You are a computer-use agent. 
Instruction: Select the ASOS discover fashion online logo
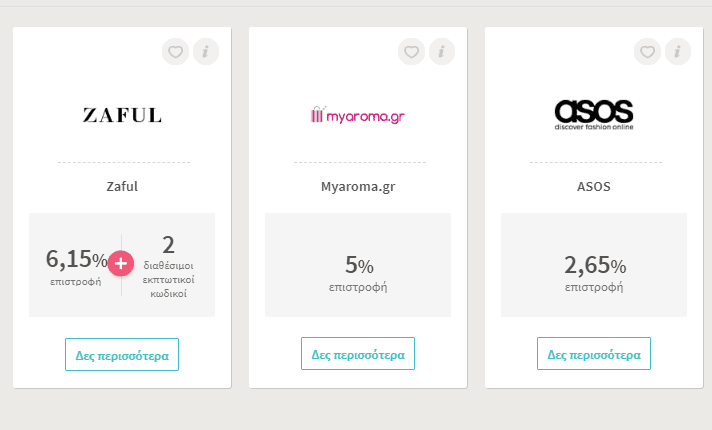tap(594, 115)
